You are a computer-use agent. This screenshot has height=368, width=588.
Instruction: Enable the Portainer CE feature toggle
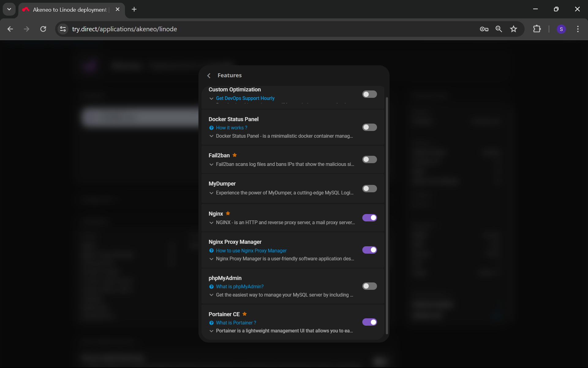(x=370, y=322)
